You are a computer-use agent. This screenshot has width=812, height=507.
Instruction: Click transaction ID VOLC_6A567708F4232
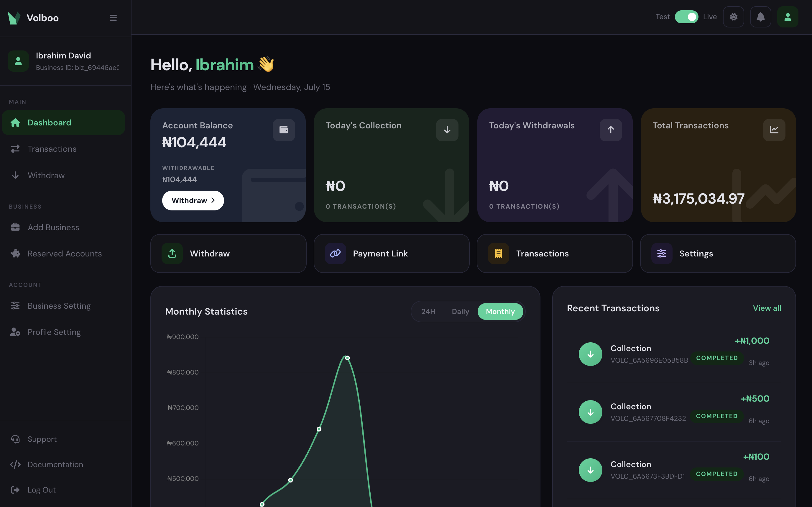pos(648,418)
